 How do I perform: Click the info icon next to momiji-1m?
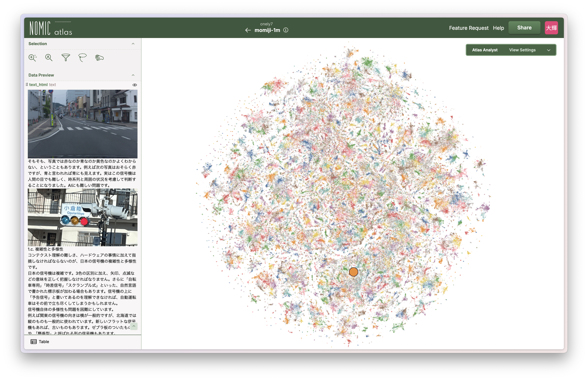(x=286, y=30)
